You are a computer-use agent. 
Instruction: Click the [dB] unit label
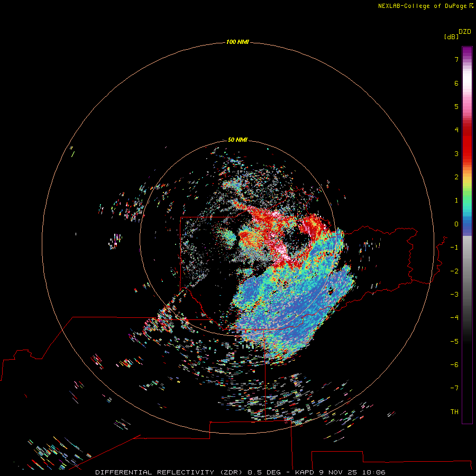point(452,36)
